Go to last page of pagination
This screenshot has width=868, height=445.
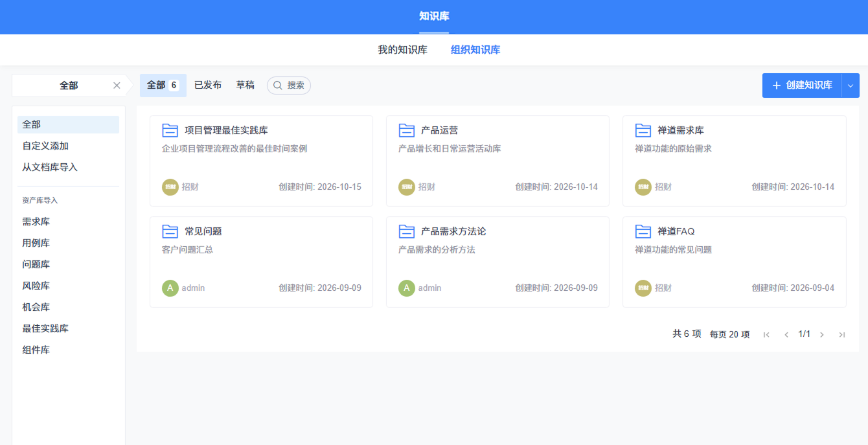[x=842, y=334]
